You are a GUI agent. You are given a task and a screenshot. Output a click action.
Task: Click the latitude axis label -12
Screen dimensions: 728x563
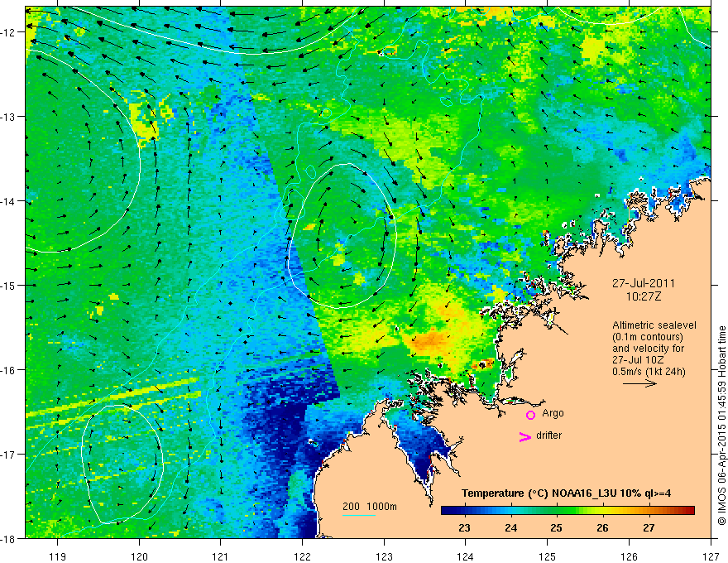[7, 32]
